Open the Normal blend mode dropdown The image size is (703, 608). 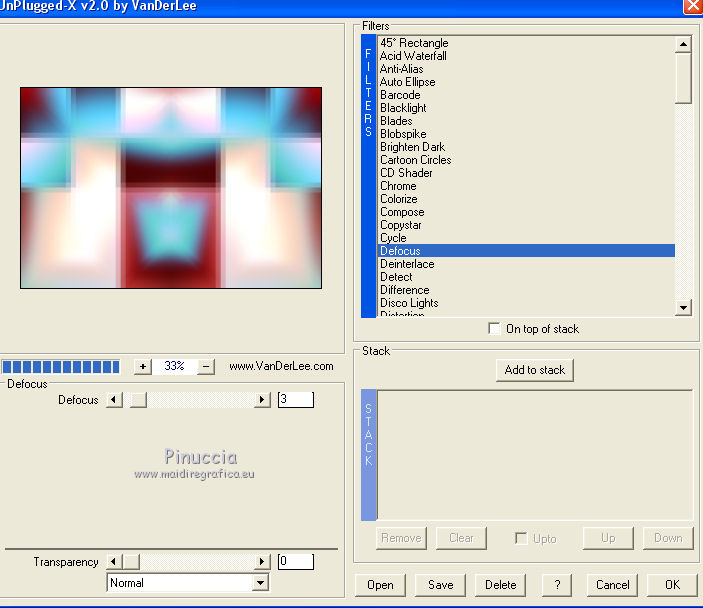point(260,583)
